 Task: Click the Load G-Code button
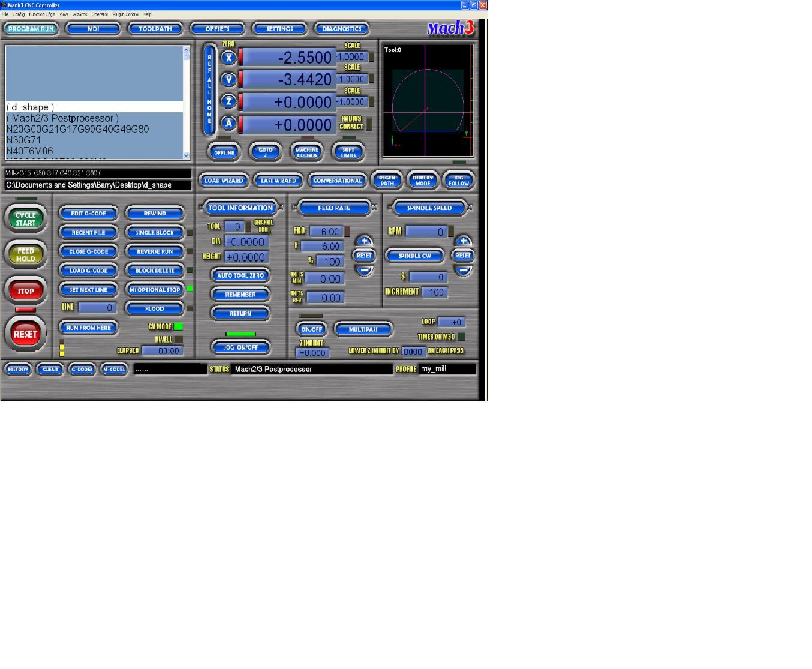point(88,271)
